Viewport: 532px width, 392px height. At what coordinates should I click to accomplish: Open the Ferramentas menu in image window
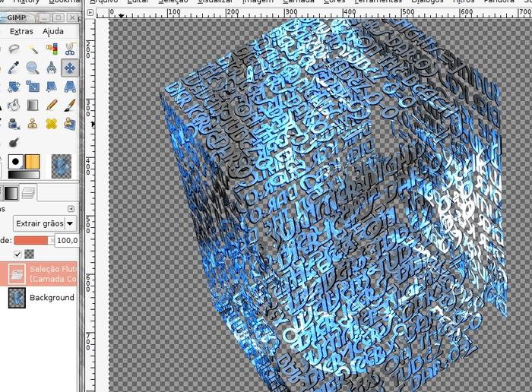tap(378, 2)
